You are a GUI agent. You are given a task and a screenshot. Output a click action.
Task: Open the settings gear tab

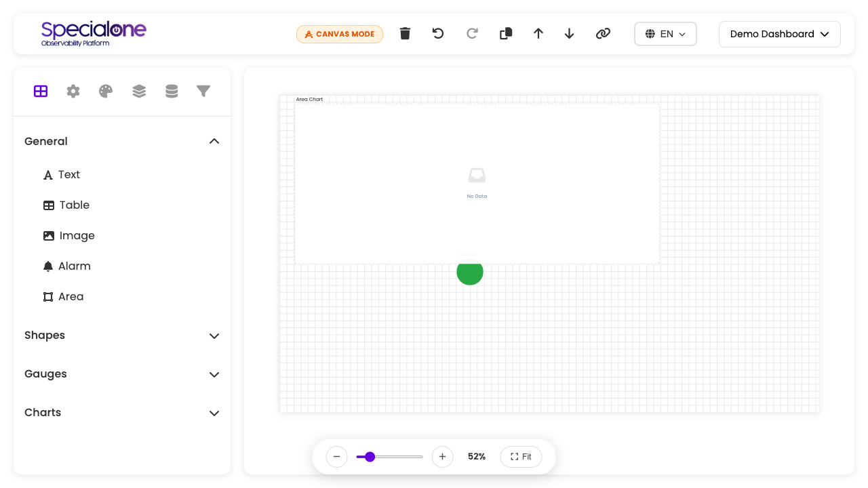[x=73, y=91]
